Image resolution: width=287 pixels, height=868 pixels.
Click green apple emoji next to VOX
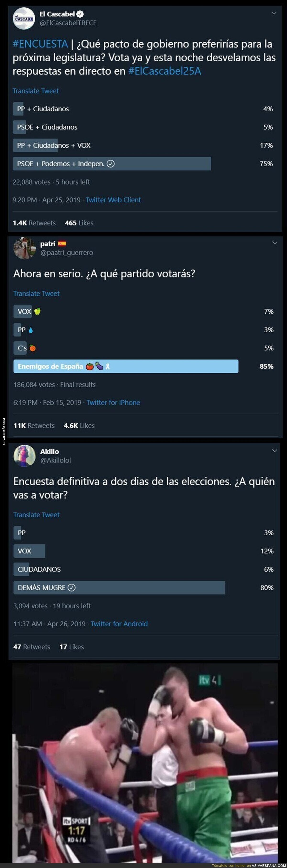[x=37, y=311]
